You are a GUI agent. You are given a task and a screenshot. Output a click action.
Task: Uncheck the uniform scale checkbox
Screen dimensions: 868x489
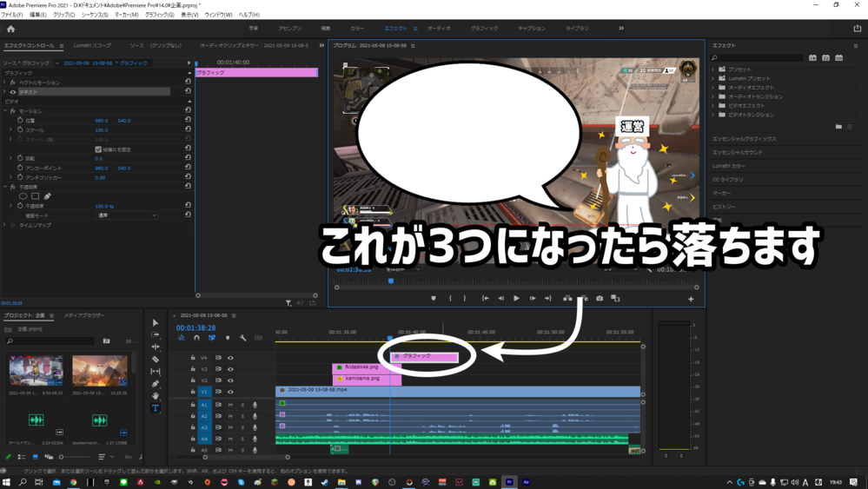point(98,149)
